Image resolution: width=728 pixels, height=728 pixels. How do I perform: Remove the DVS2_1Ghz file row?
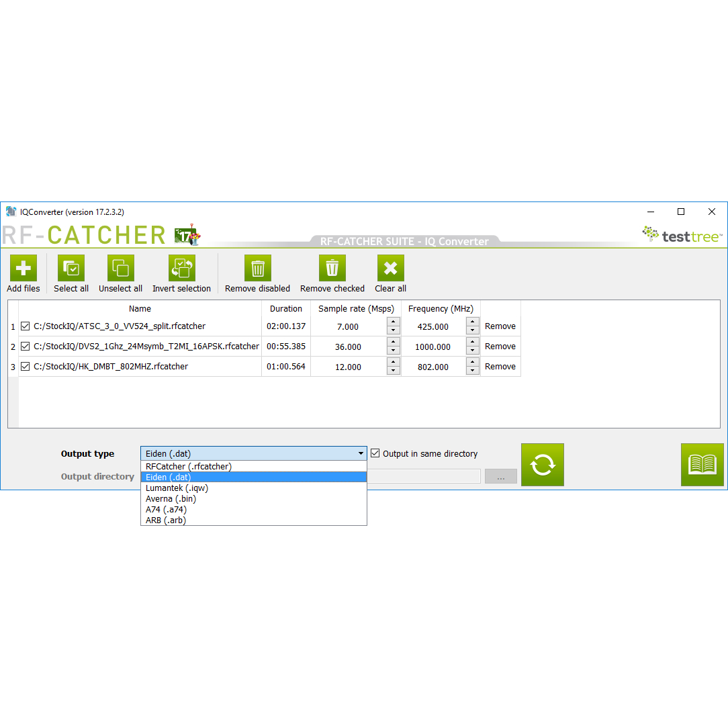500,347
